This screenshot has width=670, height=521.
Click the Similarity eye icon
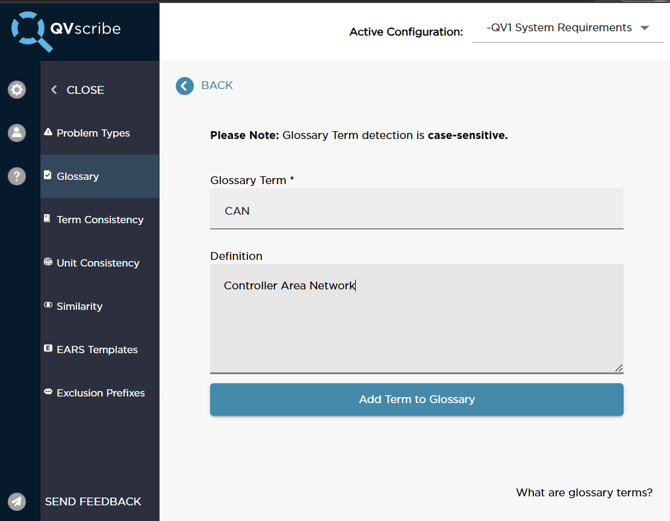tap(48, 306)
